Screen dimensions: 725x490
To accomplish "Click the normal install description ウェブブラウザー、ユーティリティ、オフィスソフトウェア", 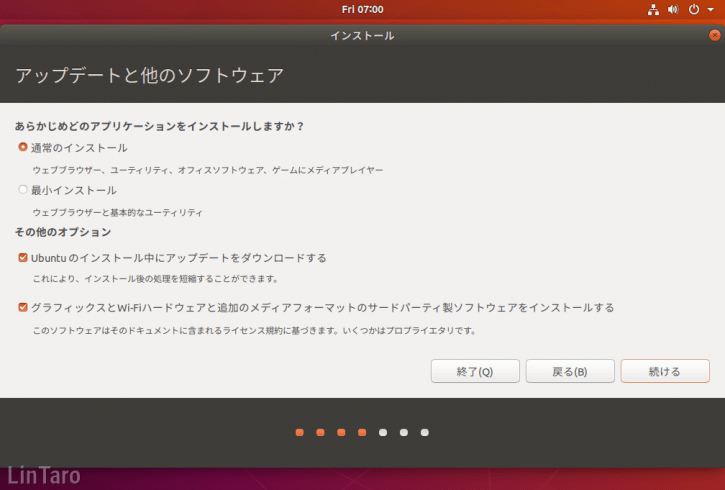I will (208, 170).
